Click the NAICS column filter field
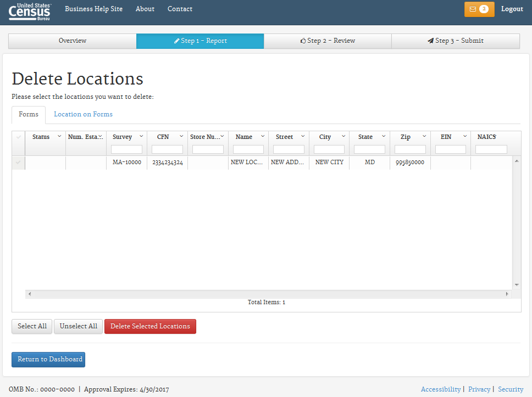The width and height of the screenshot is (532, 397). [x=491, y=149]
